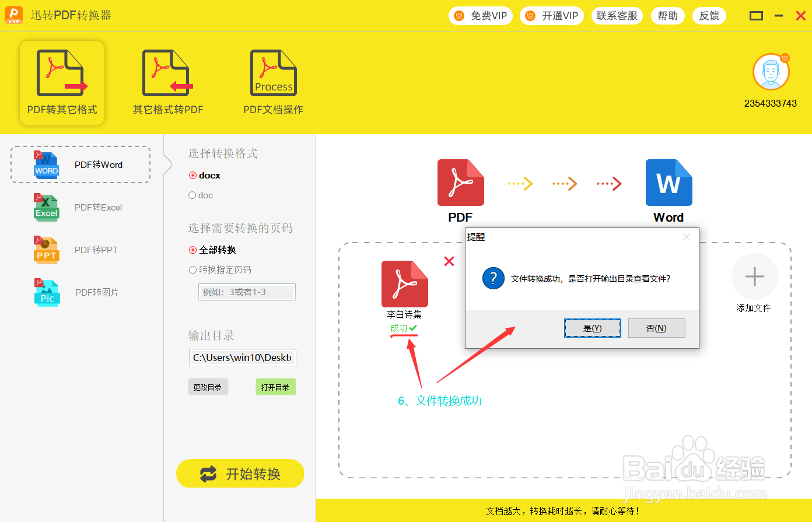Screen dimensions: 812x522
Task: Click the large Word target icon
Action: pyautogui.click(x=669, y=183)
